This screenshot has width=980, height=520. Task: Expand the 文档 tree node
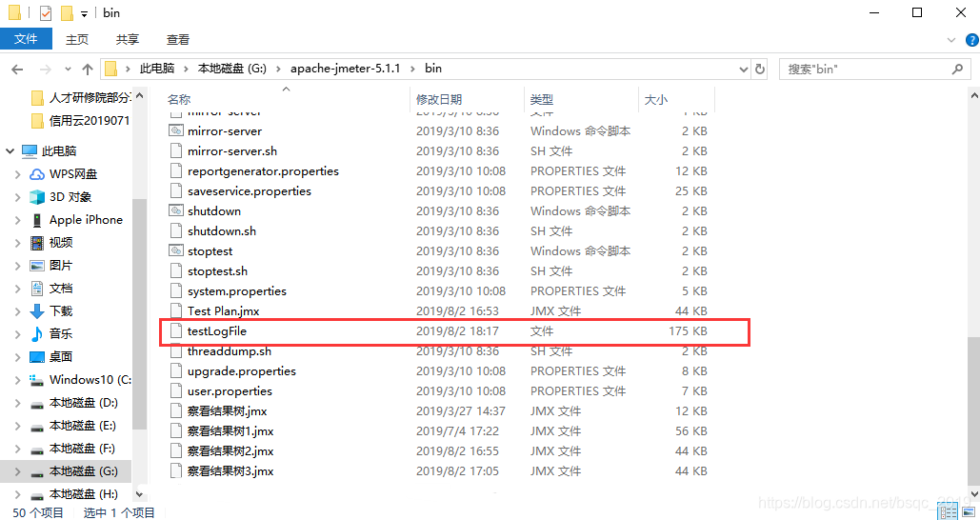tap(18, 289)
